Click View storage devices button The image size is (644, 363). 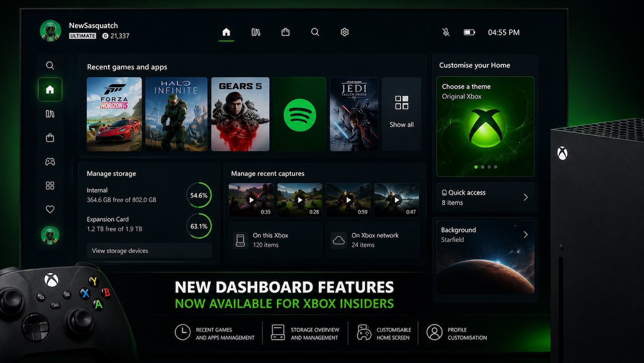click(149, 251)
